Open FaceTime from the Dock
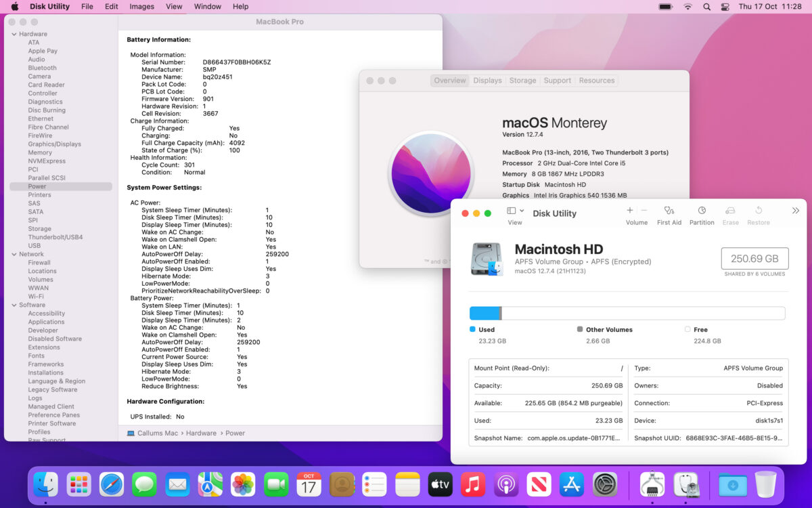The height and width of the screenshot is (508, 812). (276, 484)
